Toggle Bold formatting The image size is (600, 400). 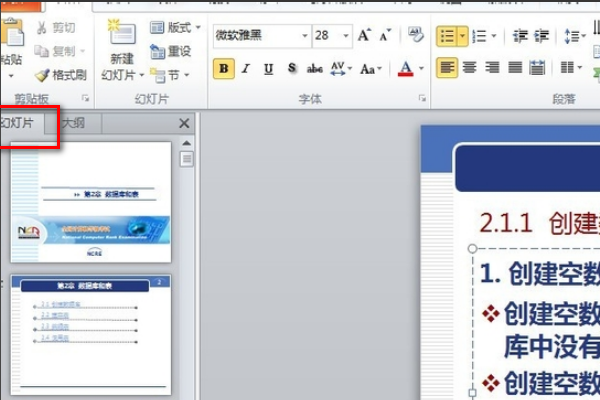point(224,69)
